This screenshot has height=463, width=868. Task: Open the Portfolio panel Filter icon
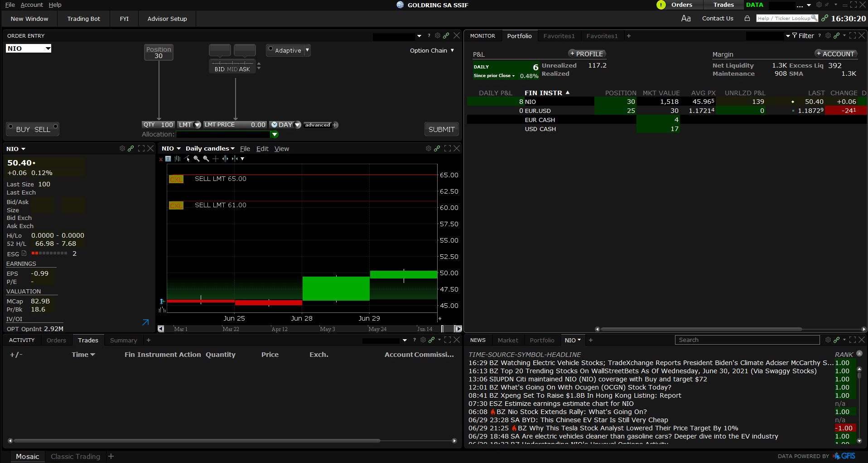[x=795, y=36]
